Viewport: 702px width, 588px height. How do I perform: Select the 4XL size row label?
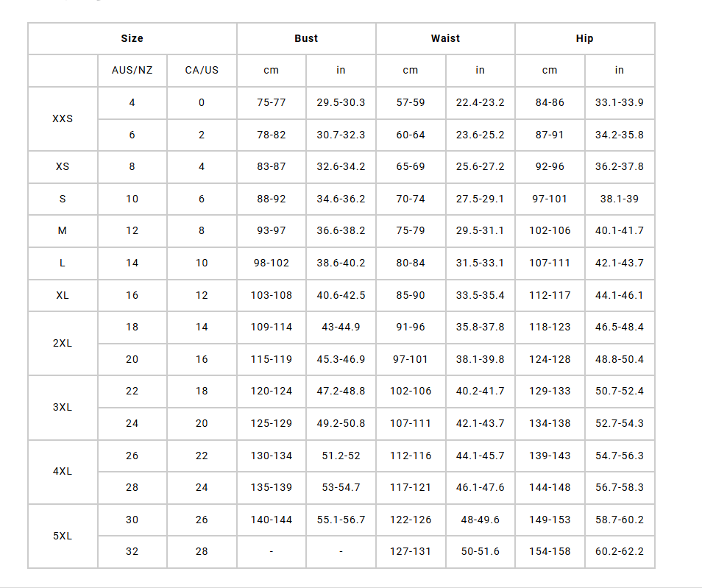(63, 471)
